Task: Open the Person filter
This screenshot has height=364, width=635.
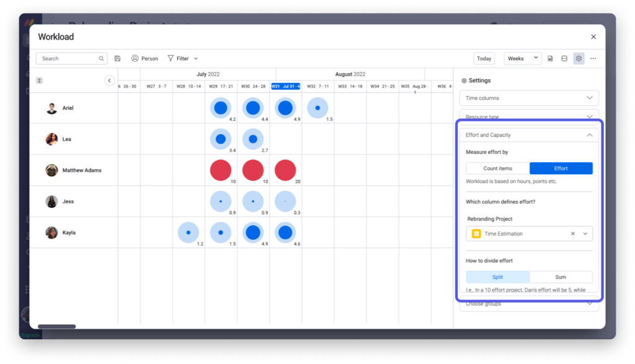Action: (144, 59)
